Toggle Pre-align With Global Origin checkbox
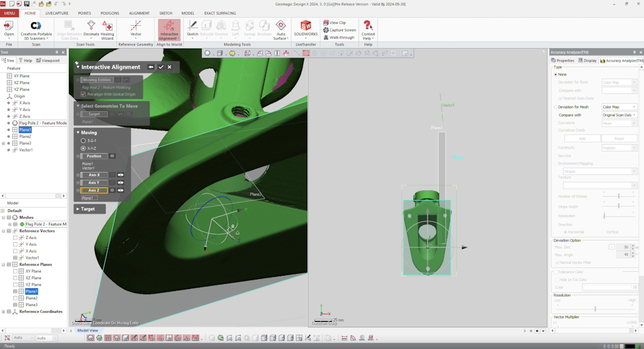Viewport: 644px width, 349px height. click(x=83, y=94)
